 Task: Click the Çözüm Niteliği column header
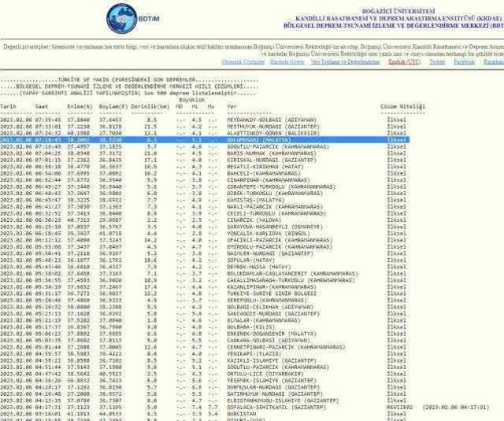[402, 106]
